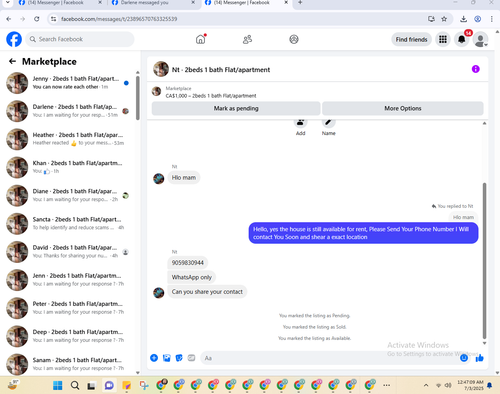Open the plus more actions icon
The width and height of the screenshot is (500, 394).
point(154,358)
